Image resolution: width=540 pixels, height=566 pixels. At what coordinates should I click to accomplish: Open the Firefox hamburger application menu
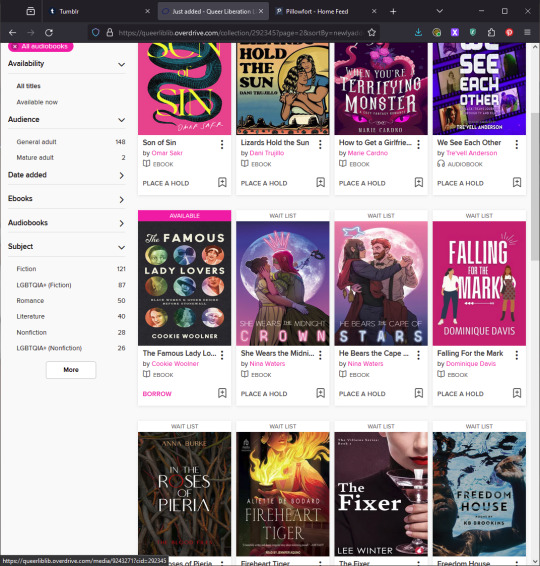(527, 32)
